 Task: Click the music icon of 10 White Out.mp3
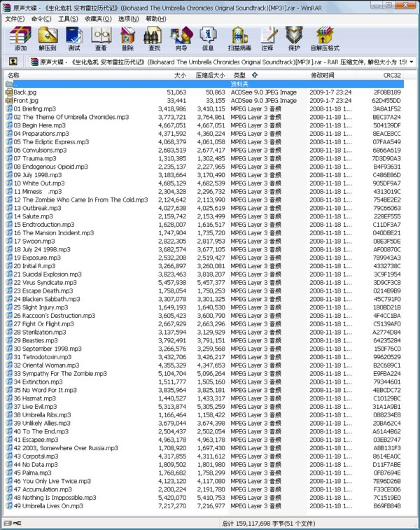click(x=9, y=183)
